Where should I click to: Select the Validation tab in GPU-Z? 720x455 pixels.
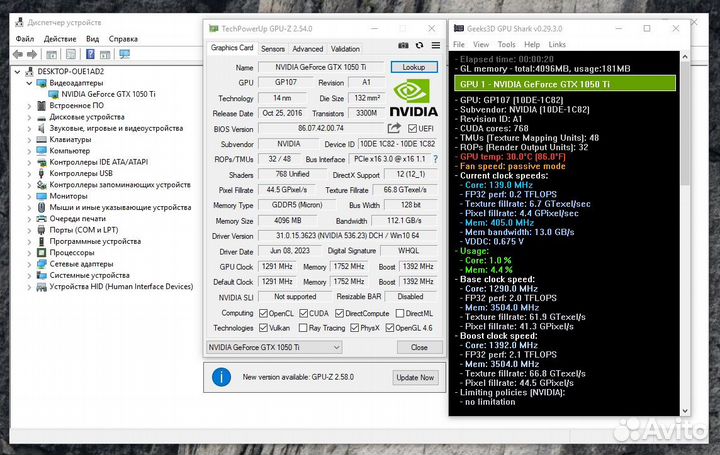tap(345, 49)
